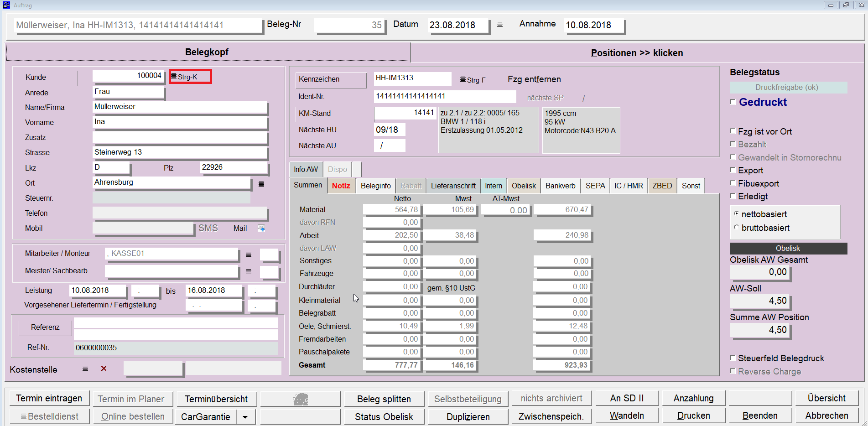Switch to the Positionen >> klicken tab

[637, 53]
